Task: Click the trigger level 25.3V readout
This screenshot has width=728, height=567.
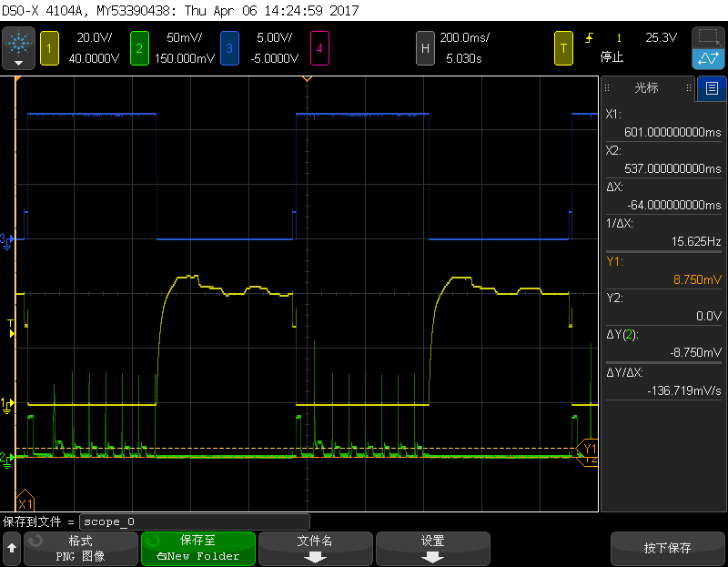Action: coord(662,37)
